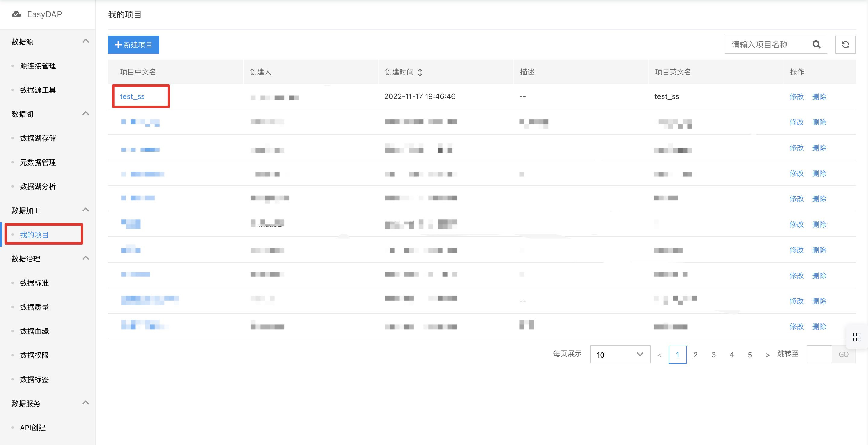Click 操作 column header
Screen dimensions: 868x445
797,72
